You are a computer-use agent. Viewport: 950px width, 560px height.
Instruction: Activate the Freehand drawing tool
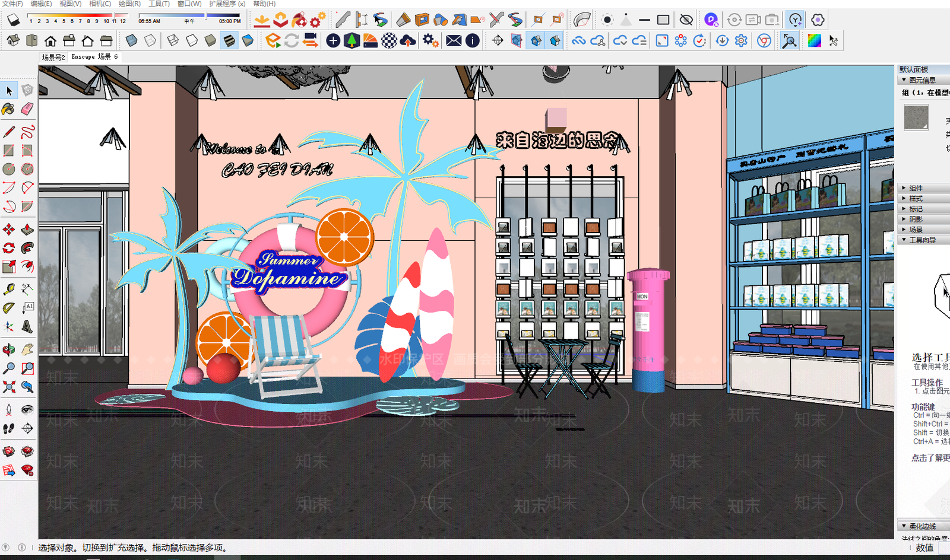pos(27,132)
